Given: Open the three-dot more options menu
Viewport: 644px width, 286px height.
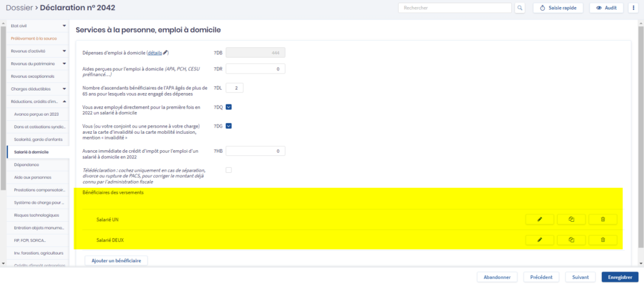Looking at the screenshot, I should (x=632, y=8).
